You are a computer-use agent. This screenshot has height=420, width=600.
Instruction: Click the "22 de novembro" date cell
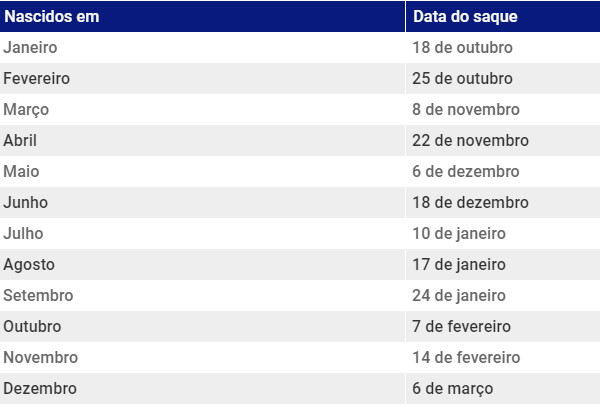click(x=470, y=140)
